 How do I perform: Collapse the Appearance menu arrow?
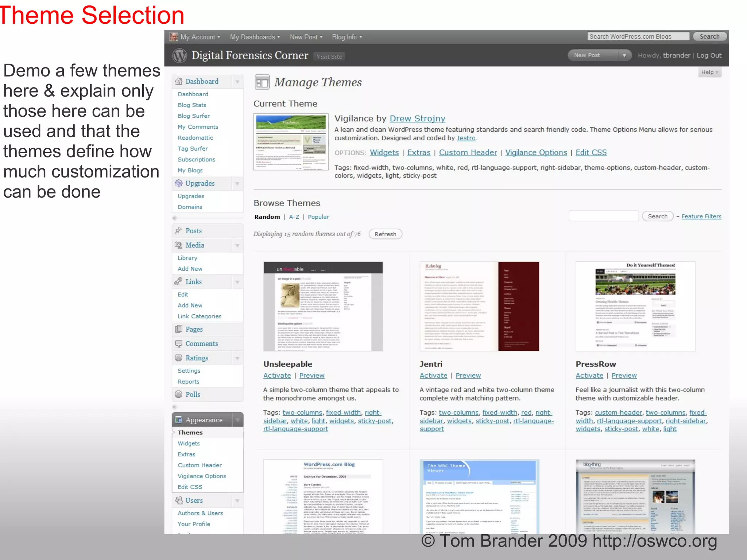coord(237,420)
